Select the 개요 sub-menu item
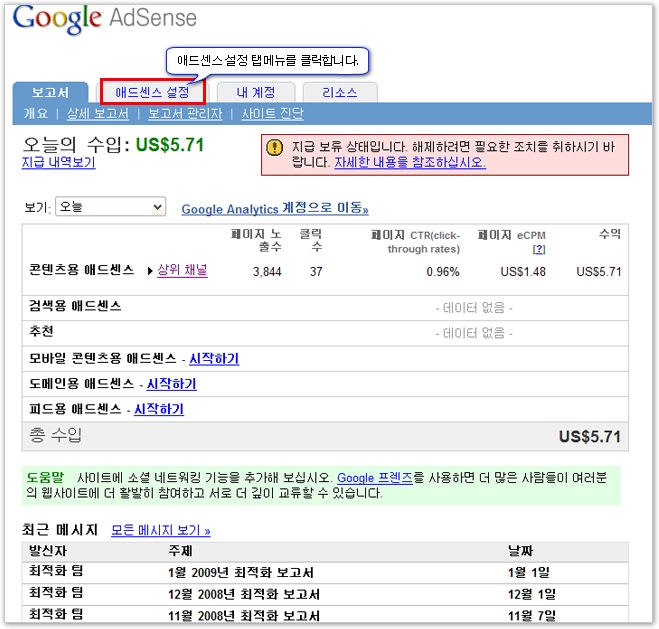Viewport: 659px width, 629px height. (x=36, y=113)
